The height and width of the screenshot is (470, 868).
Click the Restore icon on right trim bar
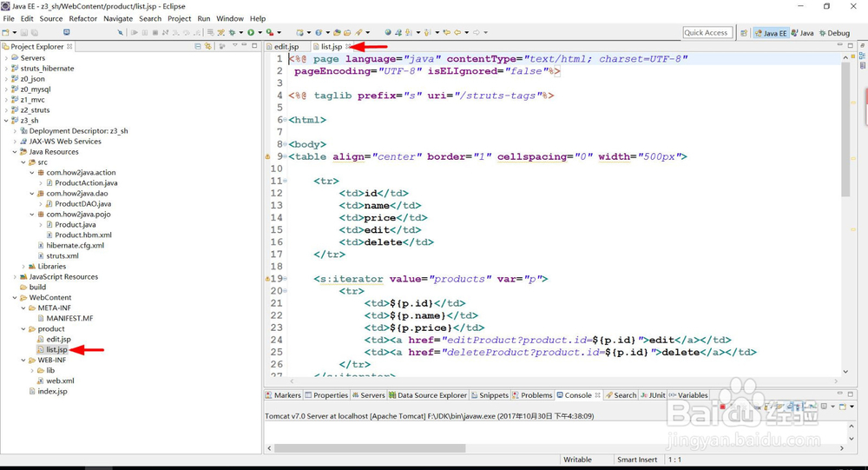point(863,45)
